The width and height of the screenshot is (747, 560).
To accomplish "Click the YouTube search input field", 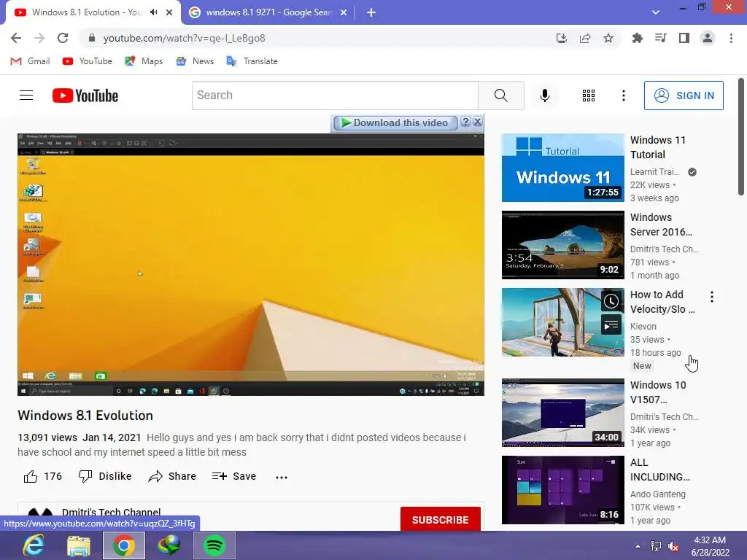I will click(336, 96).
